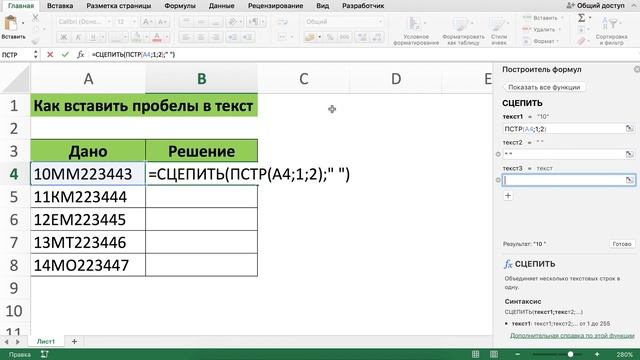640x360 pixels.
Task: Open the Разработчик ribbon tab
Action: pyautogui.click(x=363, y=6)
